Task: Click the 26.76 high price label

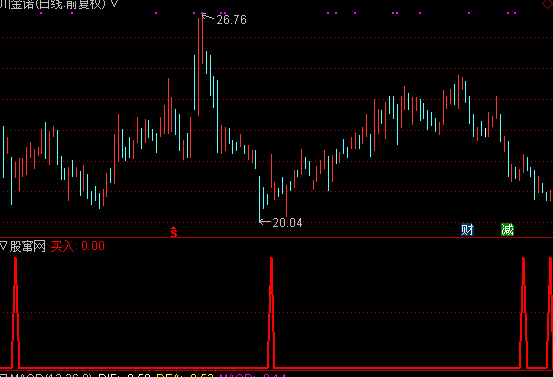Action: 231,20
